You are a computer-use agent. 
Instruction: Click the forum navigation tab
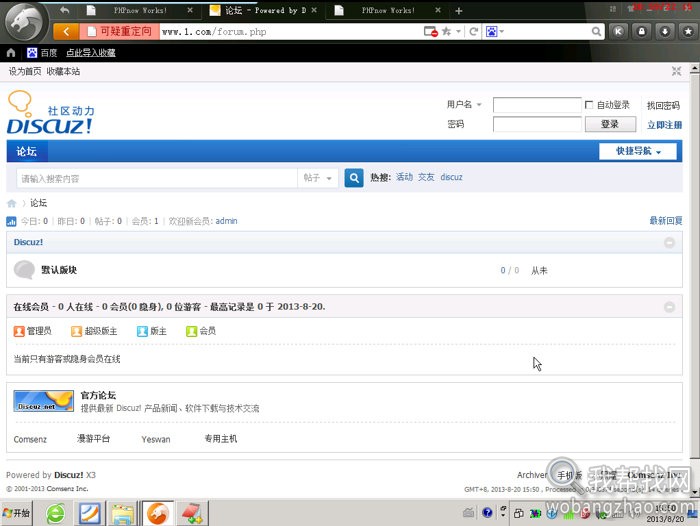click(x=27, y=151)
